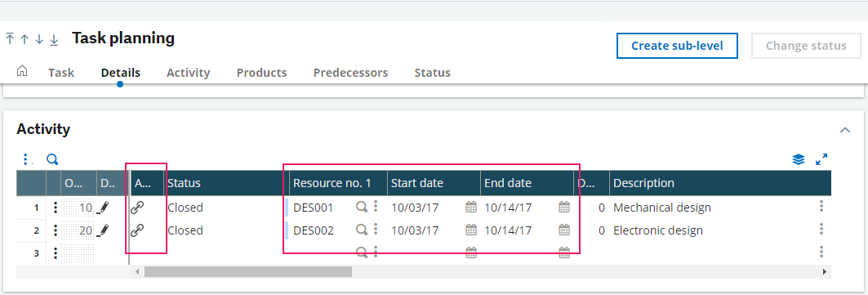This screenshot has height=295, width=868.
Task: Collapse the Activity section chevron
Action: click(845, 130)
